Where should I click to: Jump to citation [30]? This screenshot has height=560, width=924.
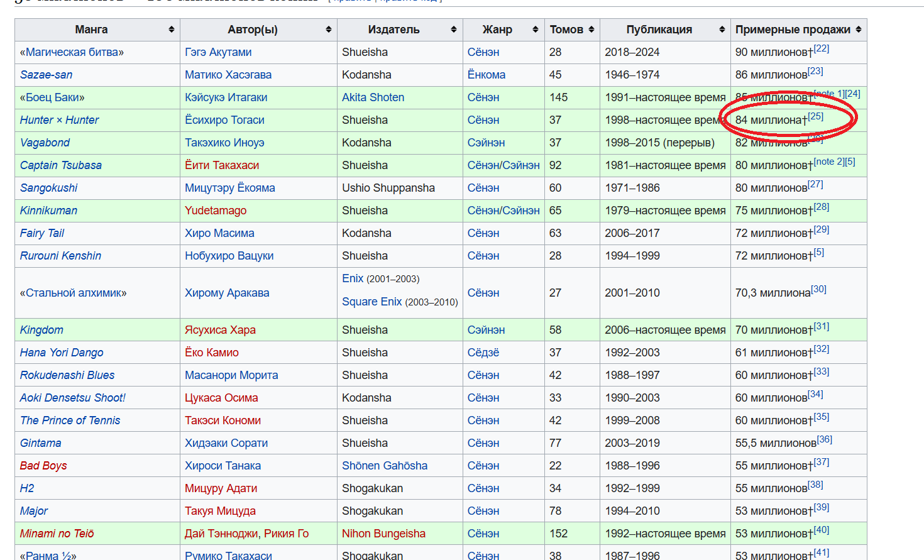point(818,290)
